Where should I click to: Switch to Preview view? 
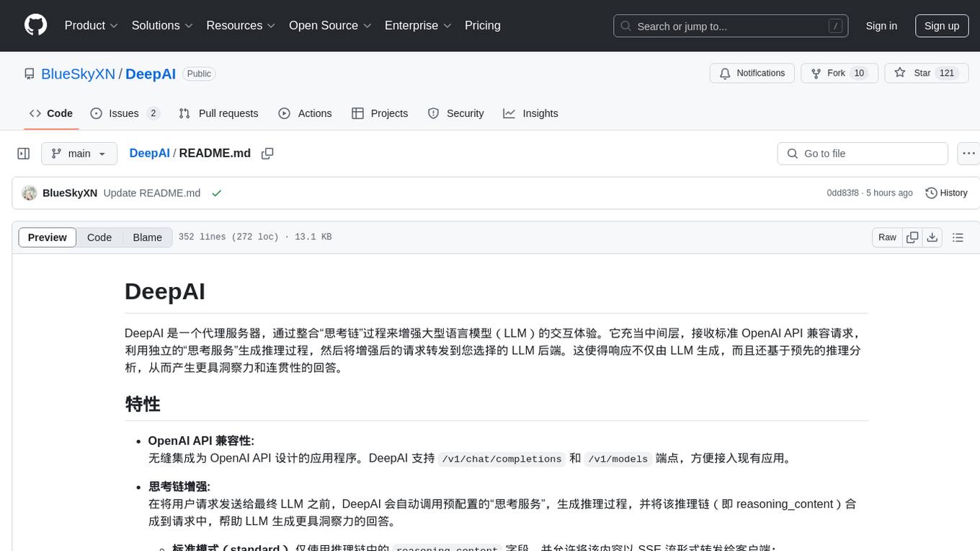(48, 237)
